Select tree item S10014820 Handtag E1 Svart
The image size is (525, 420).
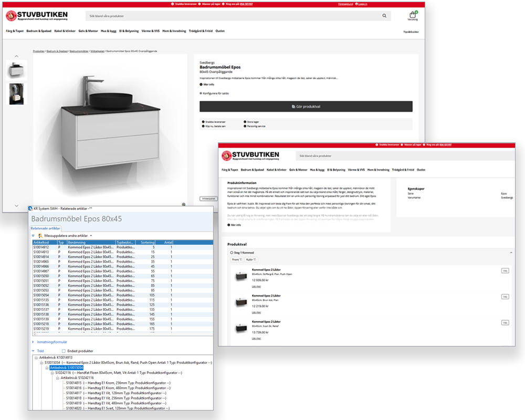[118, 408]
